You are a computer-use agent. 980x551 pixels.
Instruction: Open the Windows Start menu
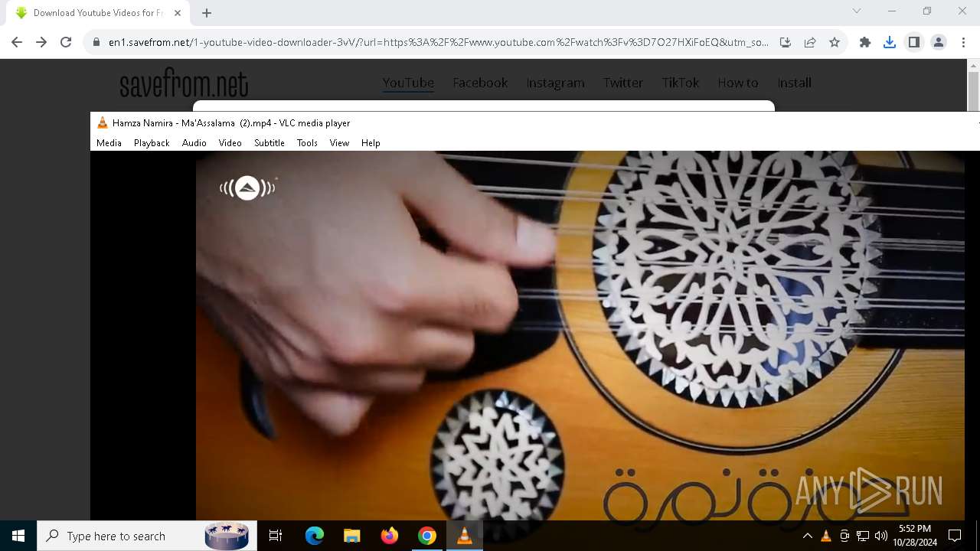click(18, 536)
